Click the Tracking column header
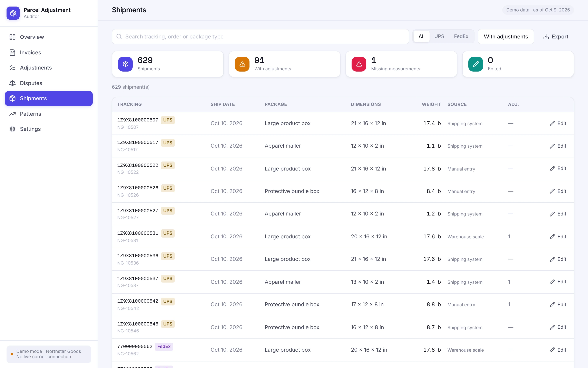This screenshot has width=588, height=368. click(129, 104)
